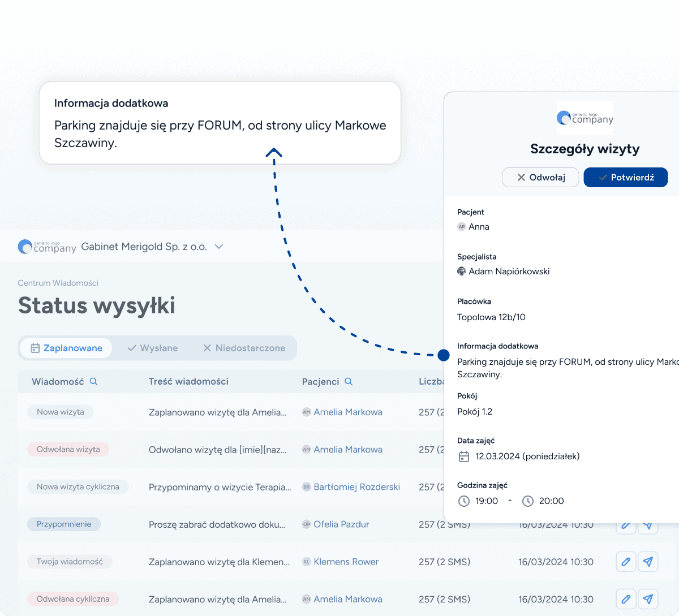This screenshot has width=679, height=616.
Task: Send the Odwołana cykliczna message for Amelia Markowa
Action: [648, 598]
